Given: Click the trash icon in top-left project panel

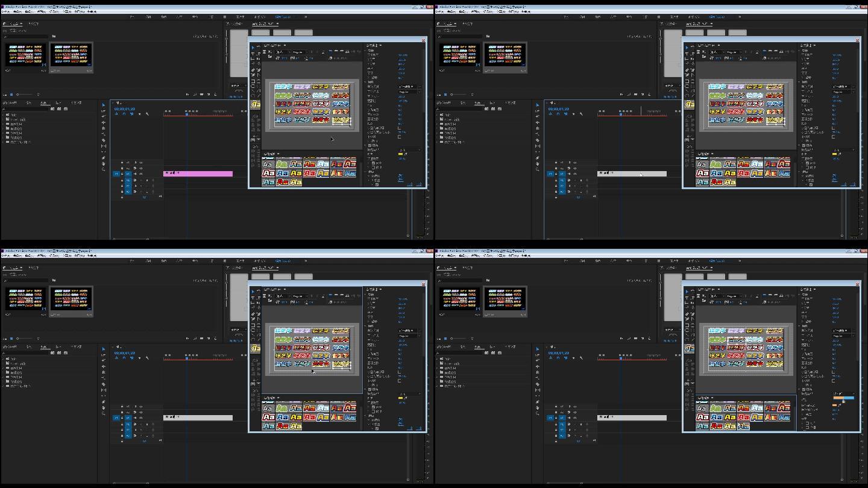Looking at the screenshot, I should tap(215, 94).
